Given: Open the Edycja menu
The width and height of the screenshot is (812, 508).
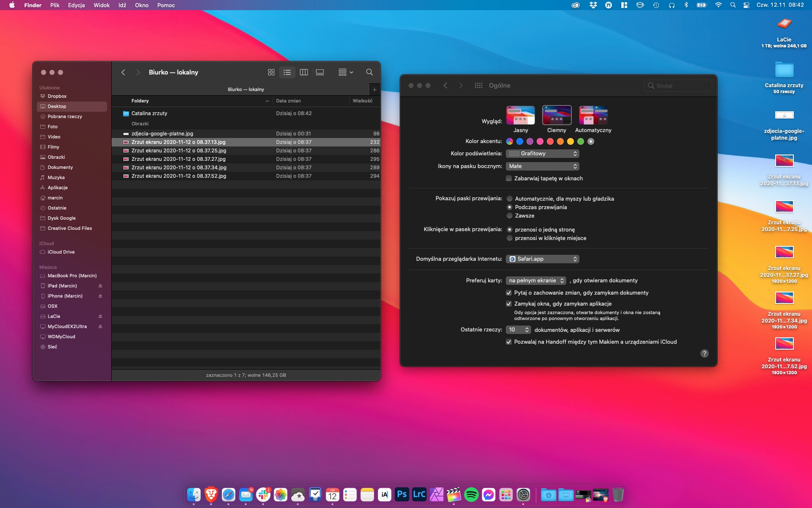Looking at the screenshot, I should tap(76, 5).
